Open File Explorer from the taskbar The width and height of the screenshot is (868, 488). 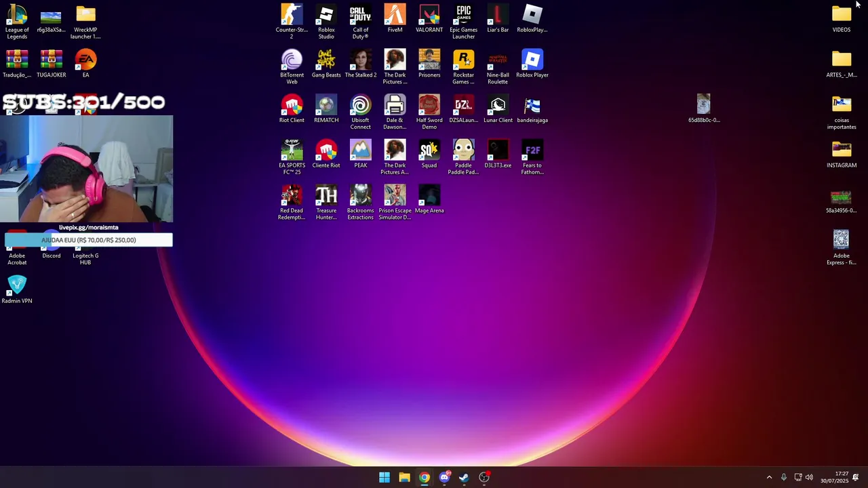click(404, 477)
